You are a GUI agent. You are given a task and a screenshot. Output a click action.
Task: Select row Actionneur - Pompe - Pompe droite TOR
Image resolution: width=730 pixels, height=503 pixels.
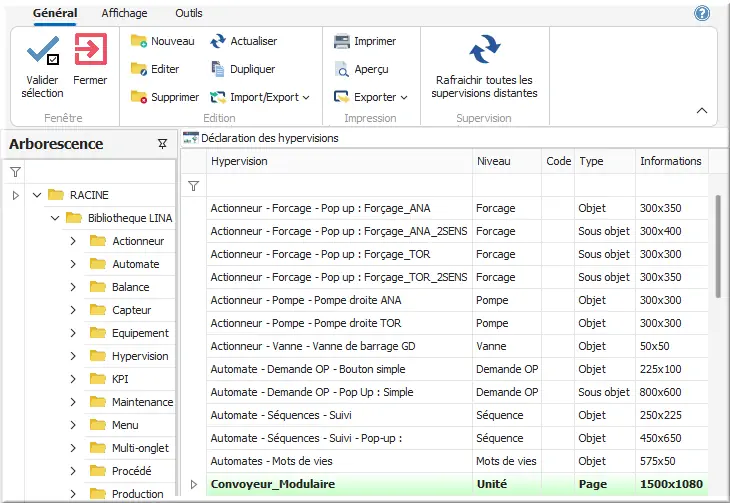(x=457, y=323)
